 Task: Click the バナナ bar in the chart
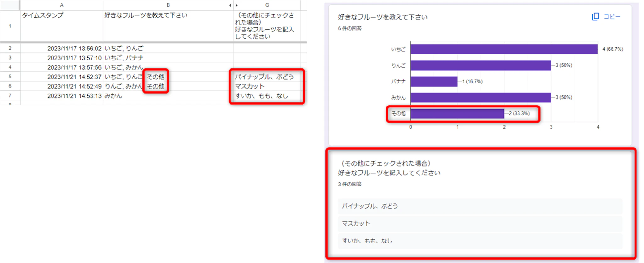point(434,81)
